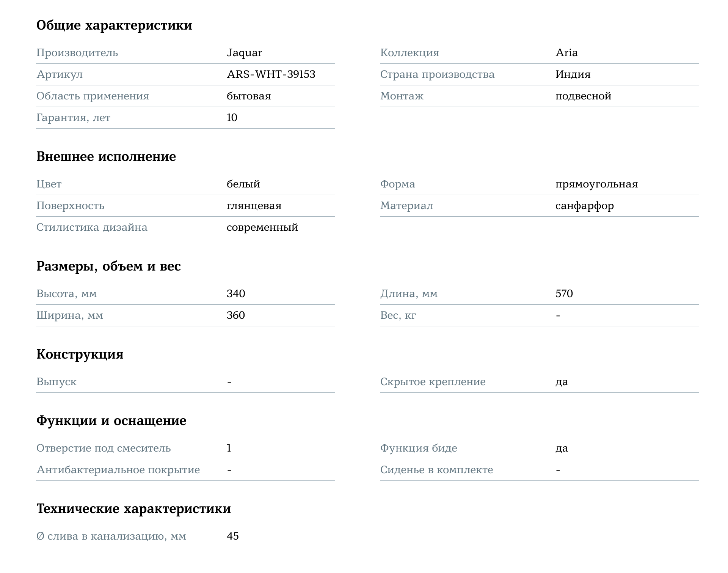The image size is (728, 573).
Task: Click the Технические характеристики heading
Action: click(133, 509)
